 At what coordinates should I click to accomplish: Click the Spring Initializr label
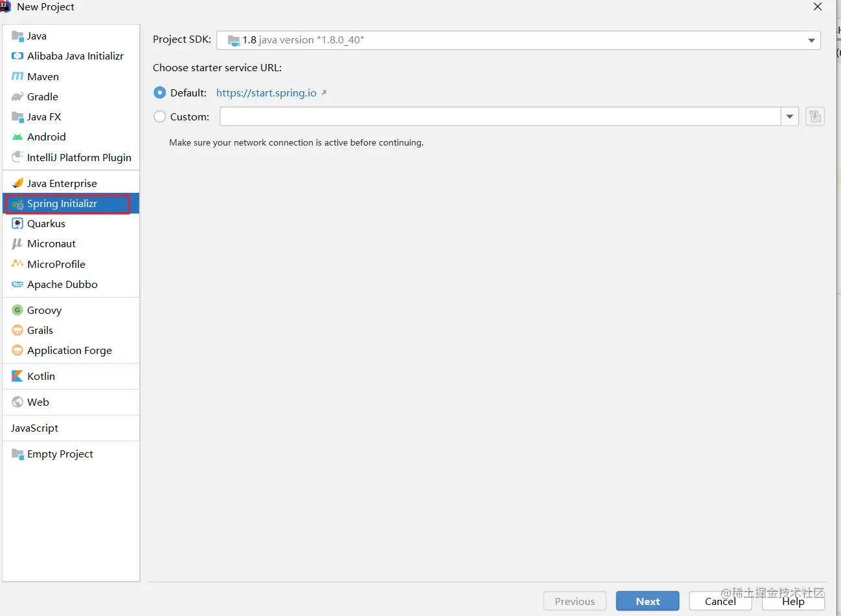point(62,203)
